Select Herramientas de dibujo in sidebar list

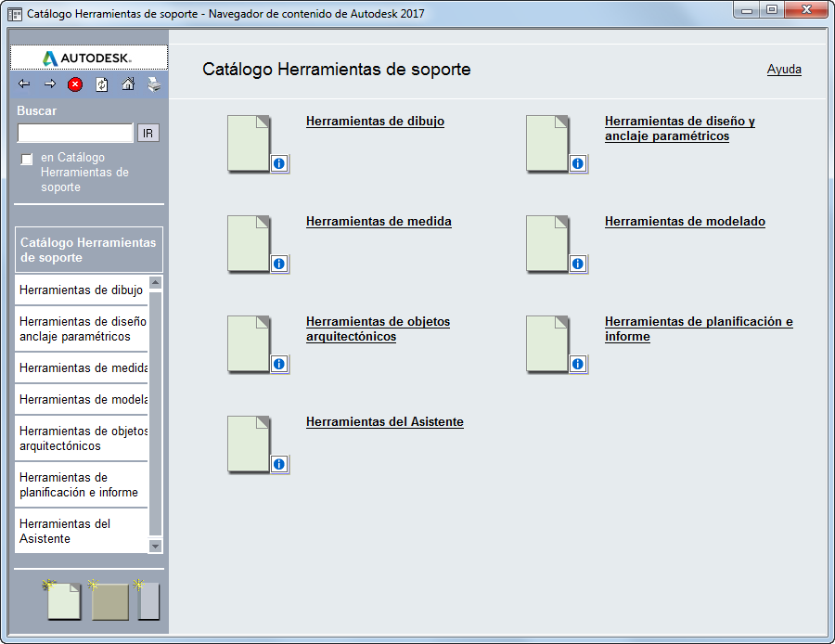[x=82, y=290]
